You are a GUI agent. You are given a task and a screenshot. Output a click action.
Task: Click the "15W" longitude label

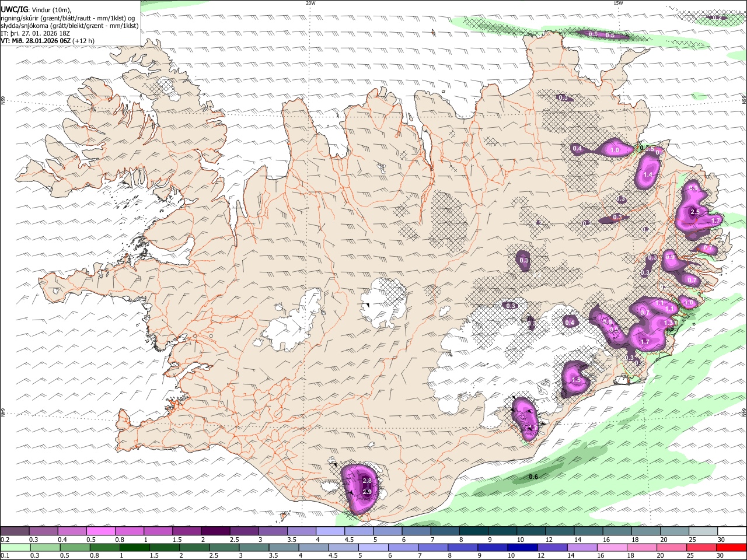pos(618,3)
